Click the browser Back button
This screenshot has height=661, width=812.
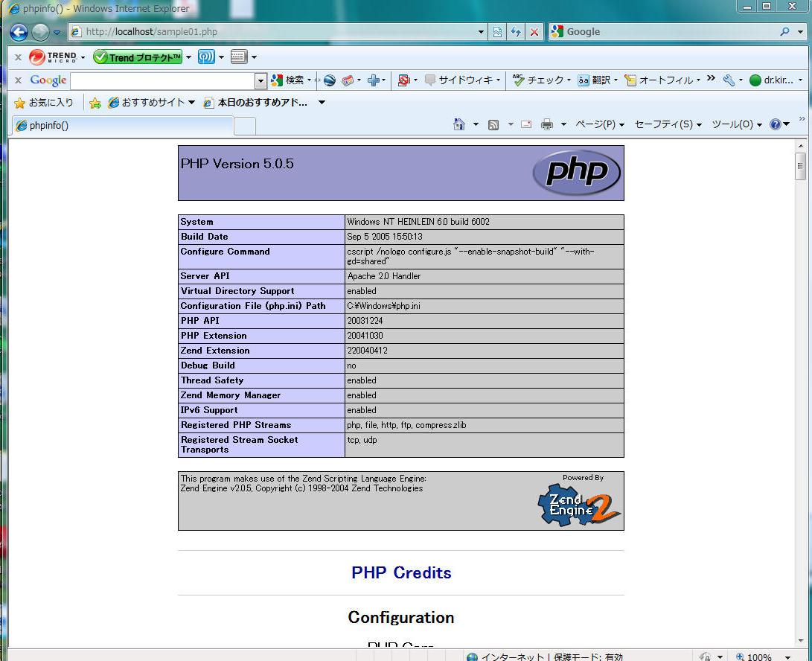(x=19, y=32)
